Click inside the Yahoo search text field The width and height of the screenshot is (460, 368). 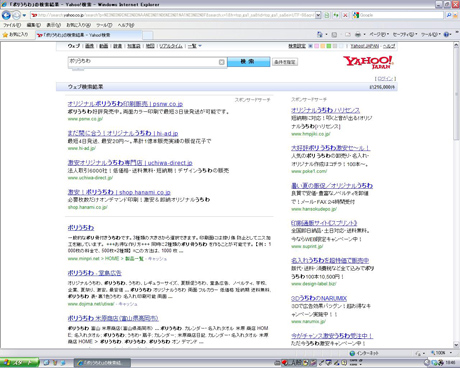pos(143,62)
